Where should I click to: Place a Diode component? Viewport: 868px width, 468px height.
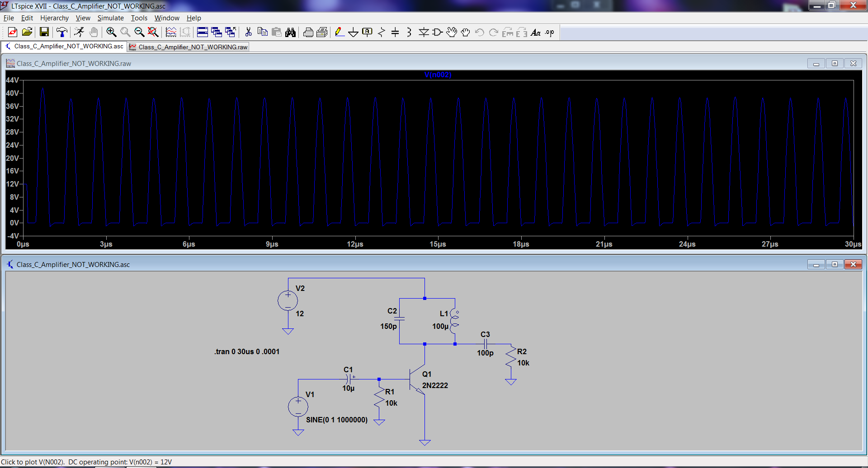[x=424, y=32]
